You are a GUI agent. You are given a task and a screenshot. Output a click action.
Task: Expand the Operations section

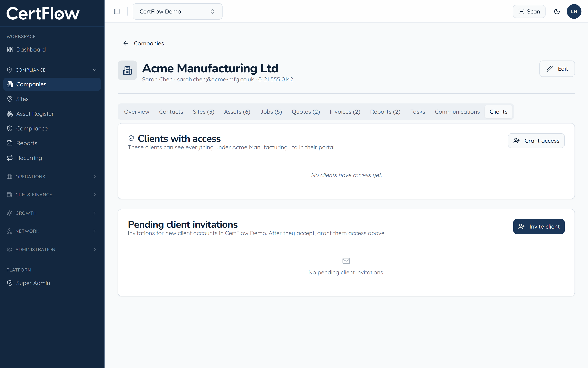click(52, 176)
